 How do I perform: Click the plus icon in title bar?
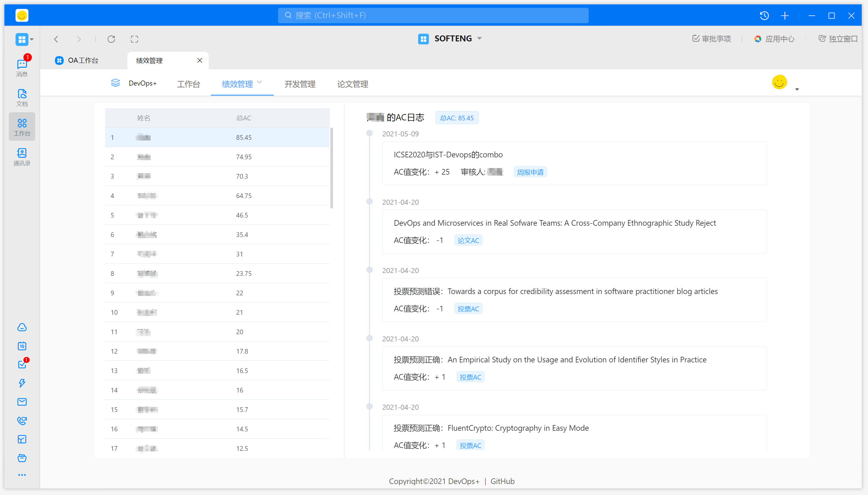point(785,16)
